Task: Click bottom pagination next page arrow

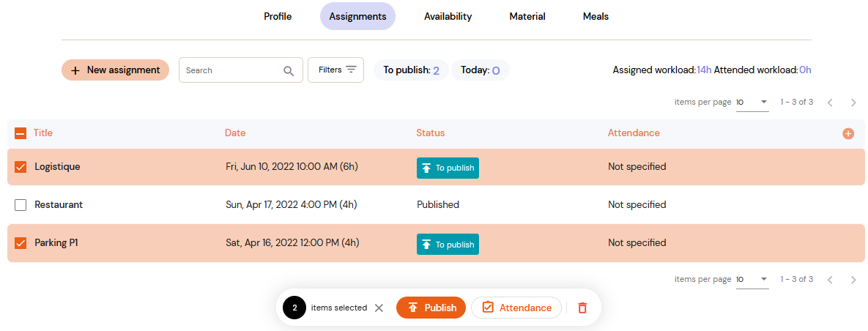Action: (x=853, y=280)
